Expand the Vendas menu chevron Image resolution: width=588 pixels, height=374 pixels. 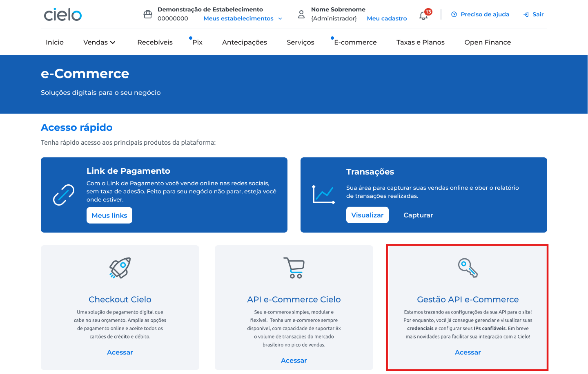113,43
